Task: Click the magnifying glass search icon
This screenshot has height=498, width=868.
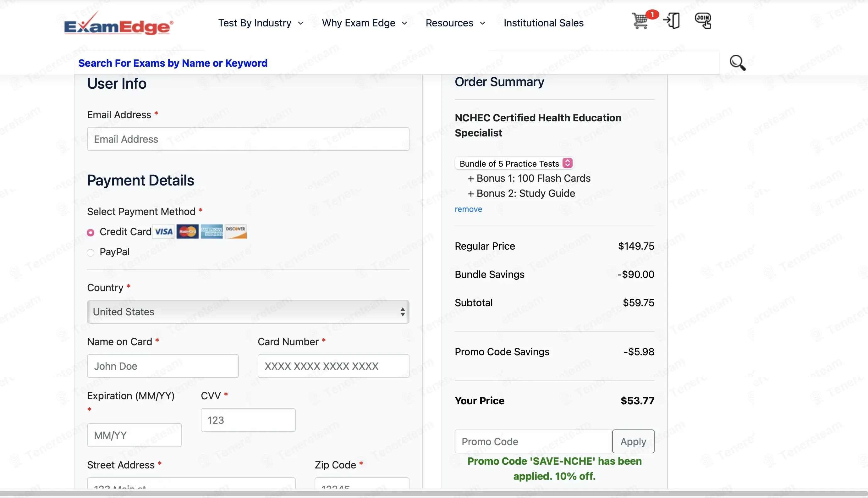Action: point(737,63)
